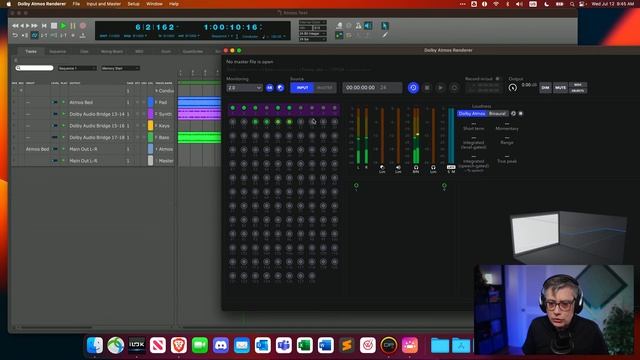Expand the Synth track disclosure arrow
Screen dimensions: 640x360
[156, 114]
